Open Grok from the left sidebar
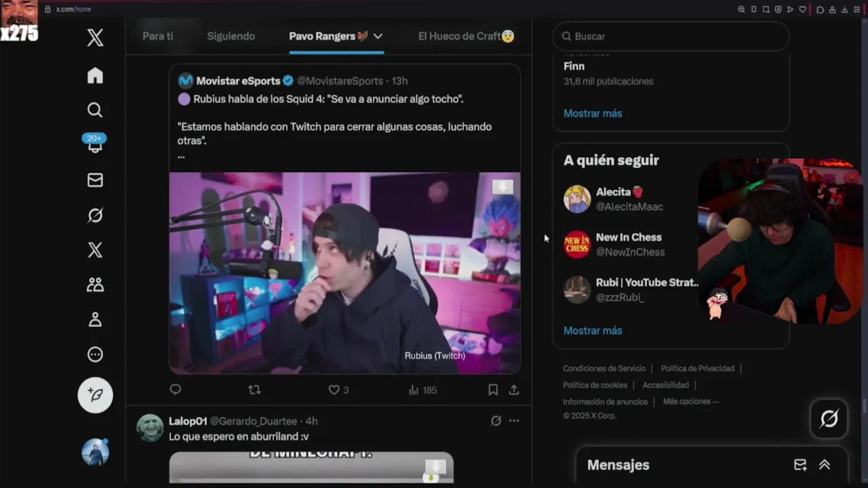This screenshot has width=868, height=488. pyautogui.click(x=95, y=216)
